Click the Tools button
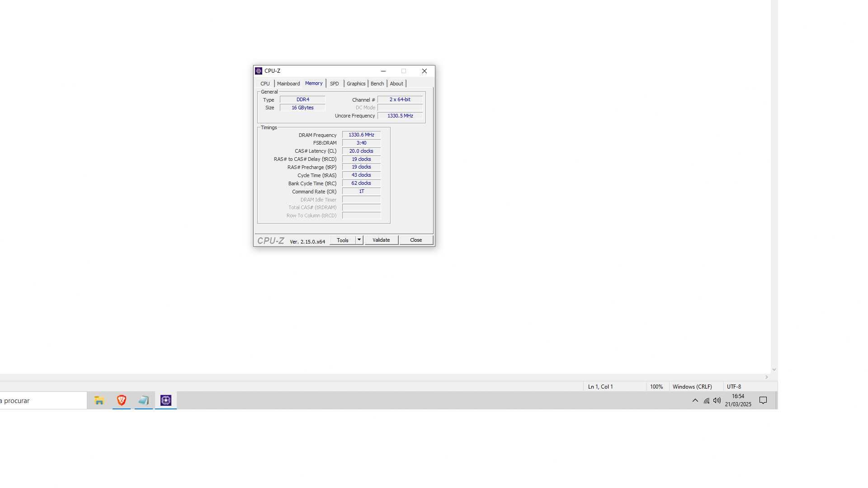 coord(343,240)
